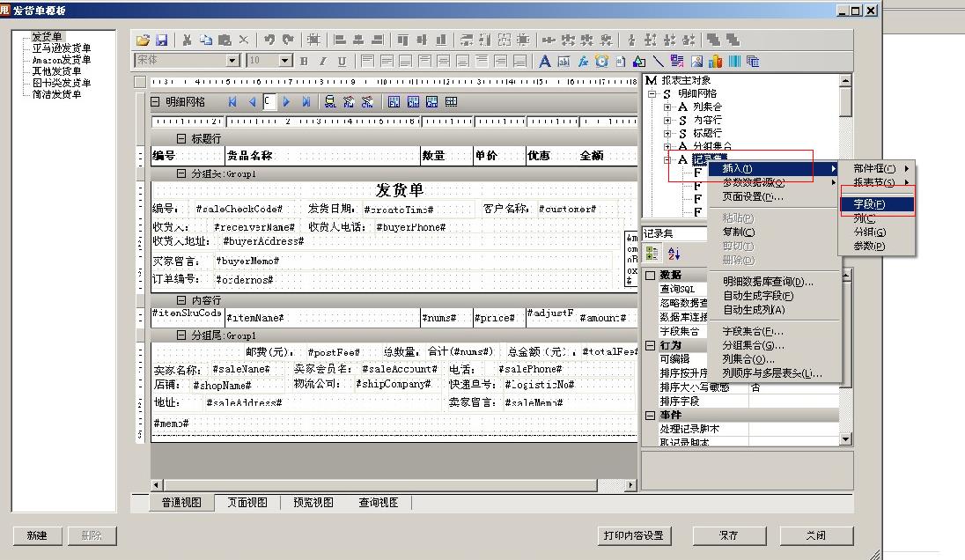Go to first record arrow icon
This screenshot has height=560, width=965.
tap(232, 102)
